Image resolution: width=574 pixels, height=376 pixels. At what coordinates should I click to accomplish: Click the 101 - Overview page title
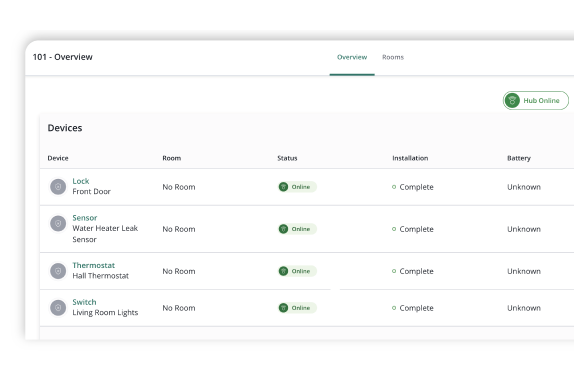tap(63, 57)
